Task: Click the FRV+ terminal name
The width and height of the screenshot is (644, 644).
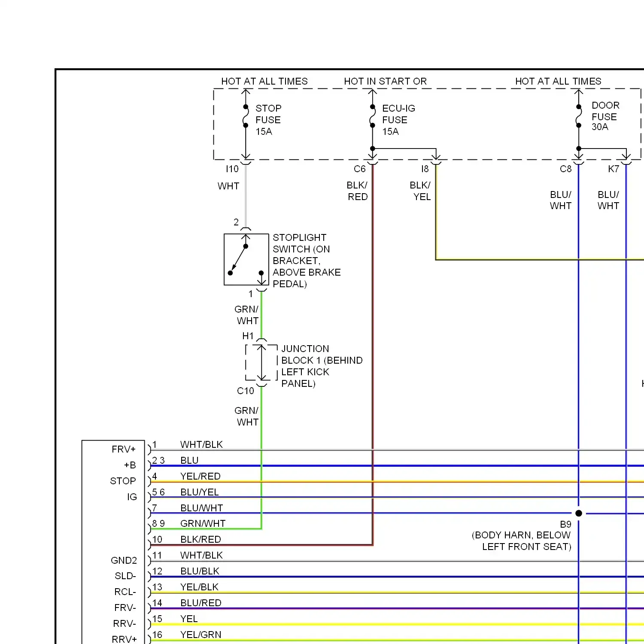Action: click(x=124, y=449)
